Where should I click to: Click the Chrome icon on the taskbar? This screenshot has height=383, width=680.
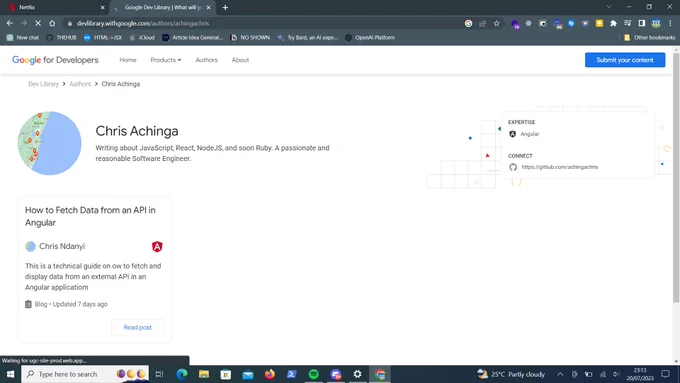(x=380, y=374)
